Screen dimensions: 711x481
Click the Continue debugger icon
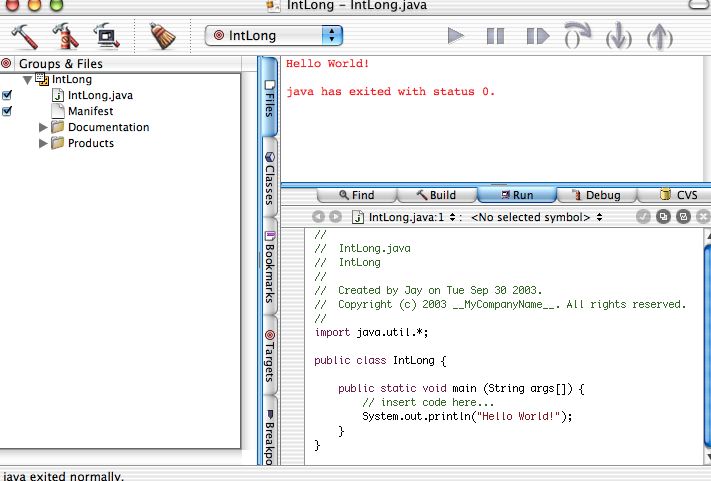[537, 36]
